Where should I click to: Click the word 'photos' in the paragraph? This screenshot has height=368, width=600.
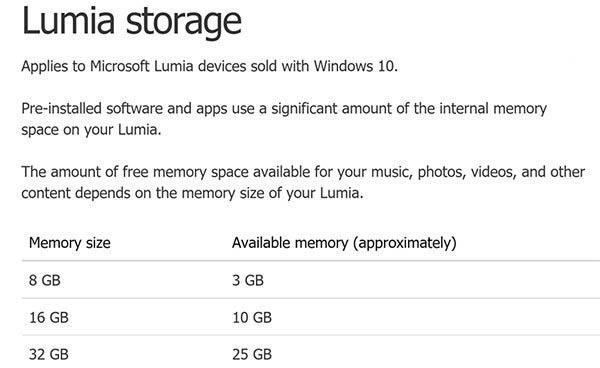pyautogui.click(x=440, y=173)
